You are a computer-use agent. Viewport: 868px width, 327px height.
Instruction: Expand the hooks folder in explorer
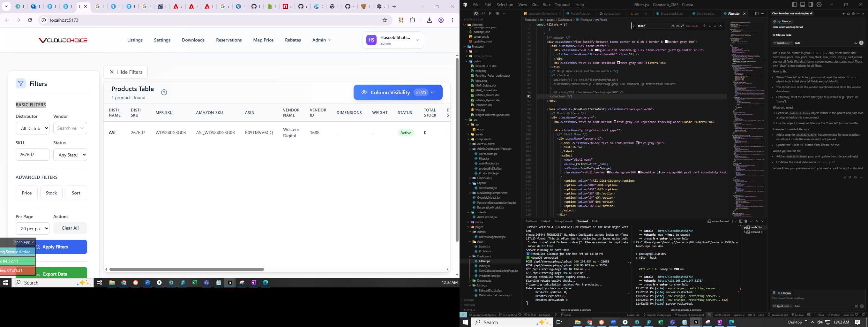(x=479, y=222)
